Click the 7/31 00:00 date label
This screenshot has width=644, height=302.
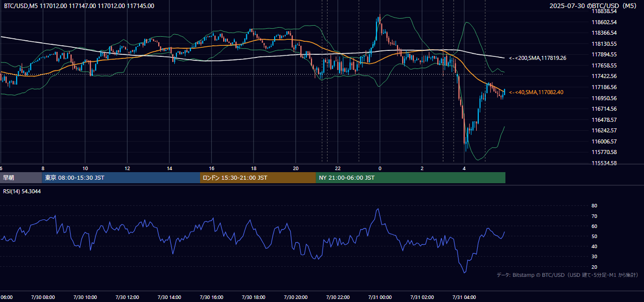(x=380, y=297)
